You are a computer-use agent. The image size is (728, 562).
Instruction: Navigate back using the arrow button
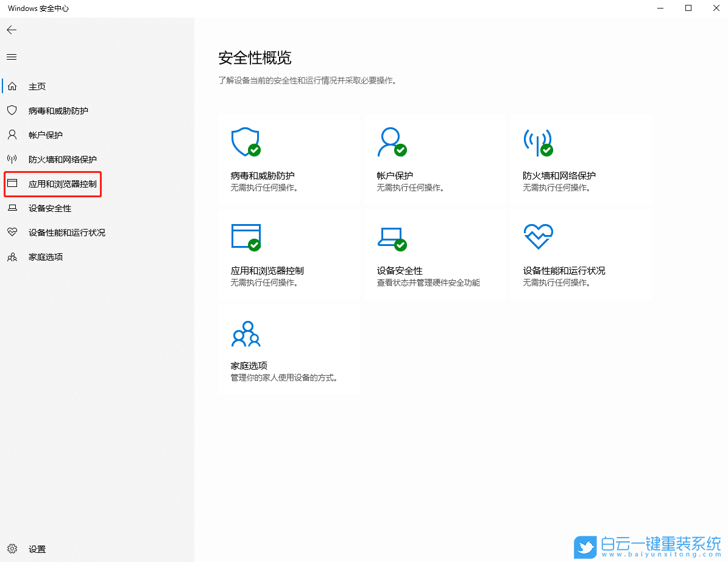tap(11, 29)
